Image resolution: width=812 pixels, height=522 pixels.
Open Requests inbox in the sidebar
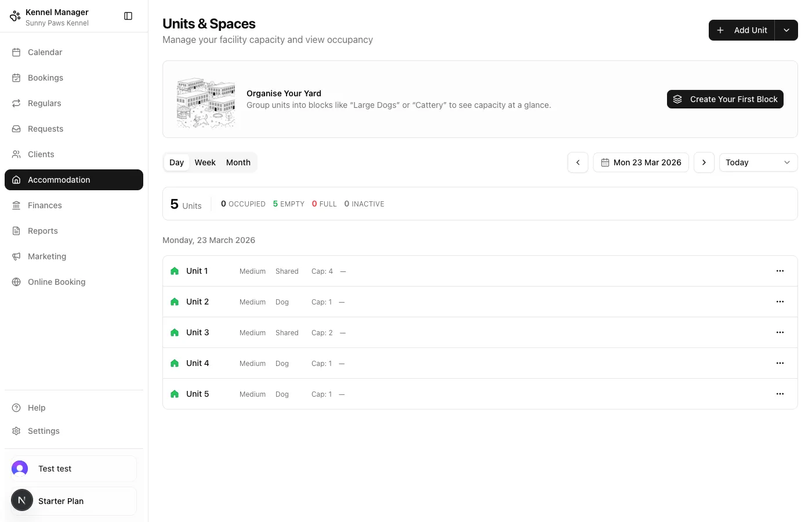(45, 129)
